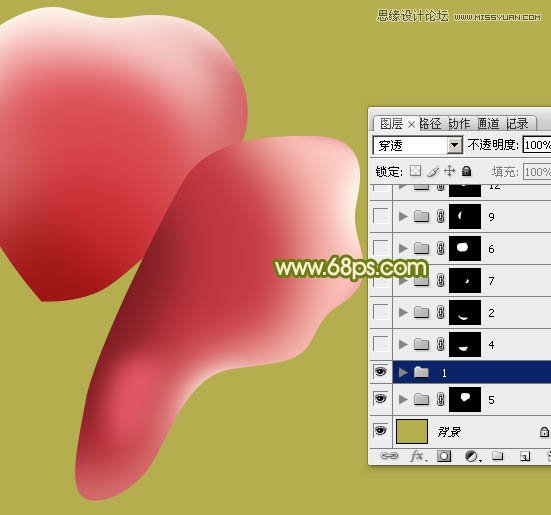Click folder icon of group 2
The width and height of the screenshot is (551, 515).
(x=421, y=312)
